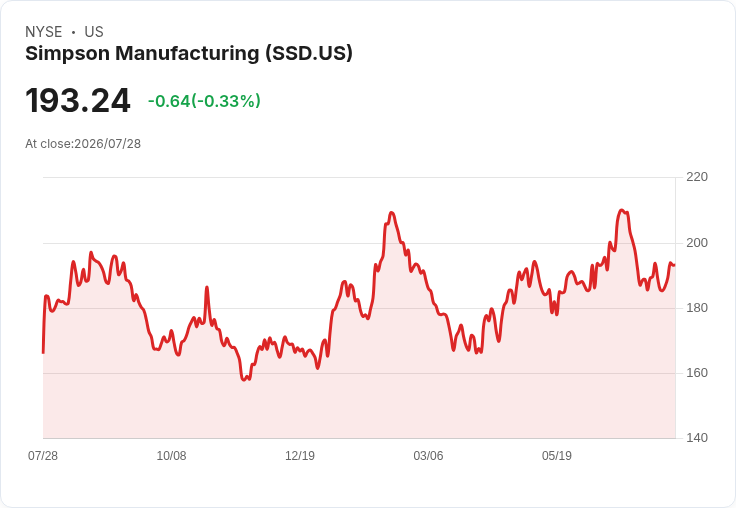This screenshot has width=736, height=508.
Task: Click the 03/06 x-axis date label
Action: point(428,456)
